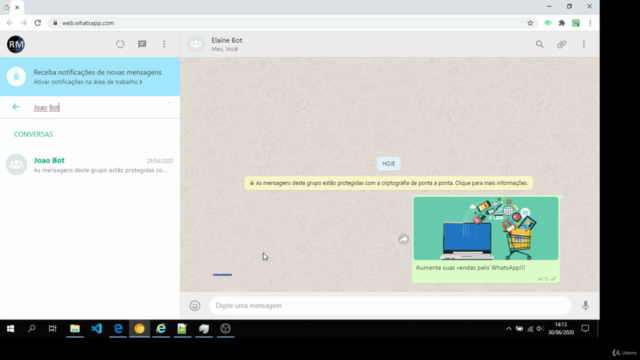Open the Status circle icon

click(120, 44)
